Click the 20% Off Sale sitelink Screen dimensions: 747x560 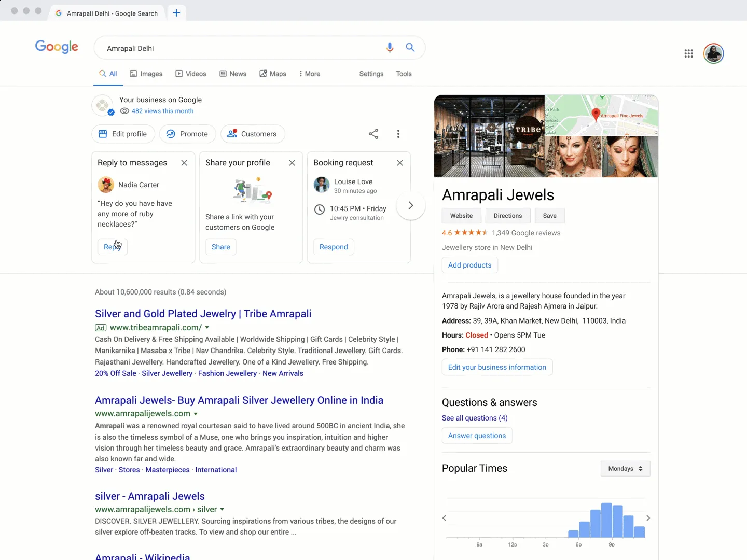click(x=116, y=373)
